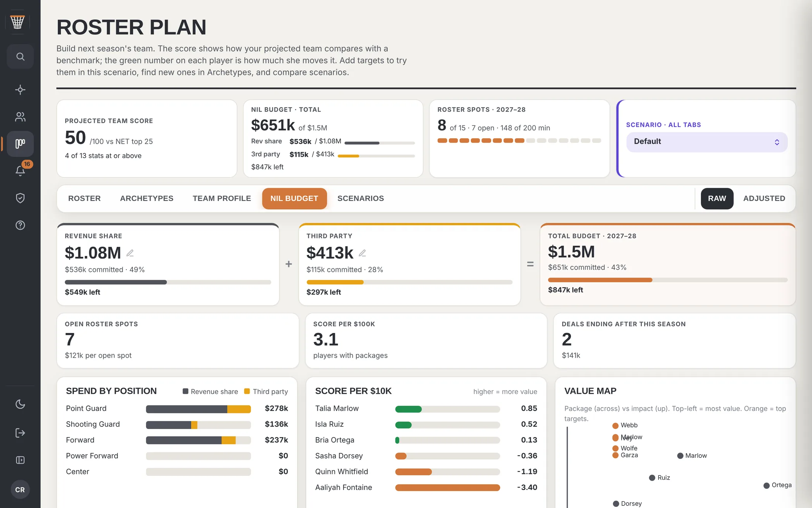Select the NIL Budget tab
This screenshot has width=812, height=508.
click(x=294, y=198)
